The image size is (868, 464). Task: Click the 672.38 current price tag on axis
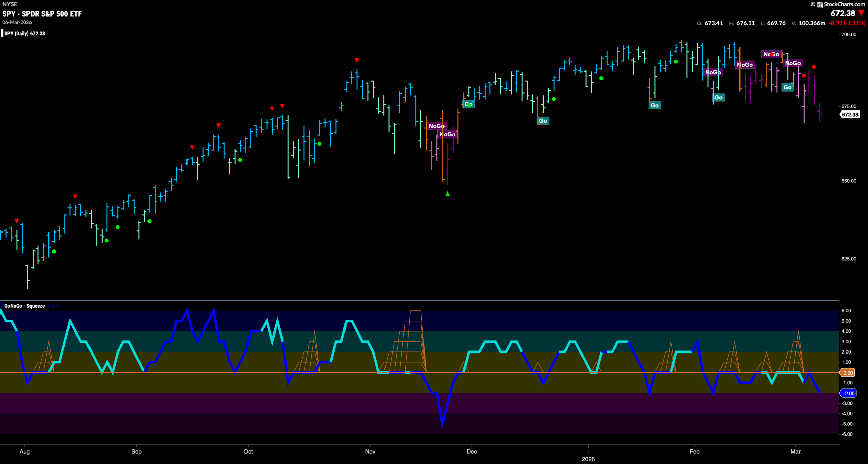850,115
